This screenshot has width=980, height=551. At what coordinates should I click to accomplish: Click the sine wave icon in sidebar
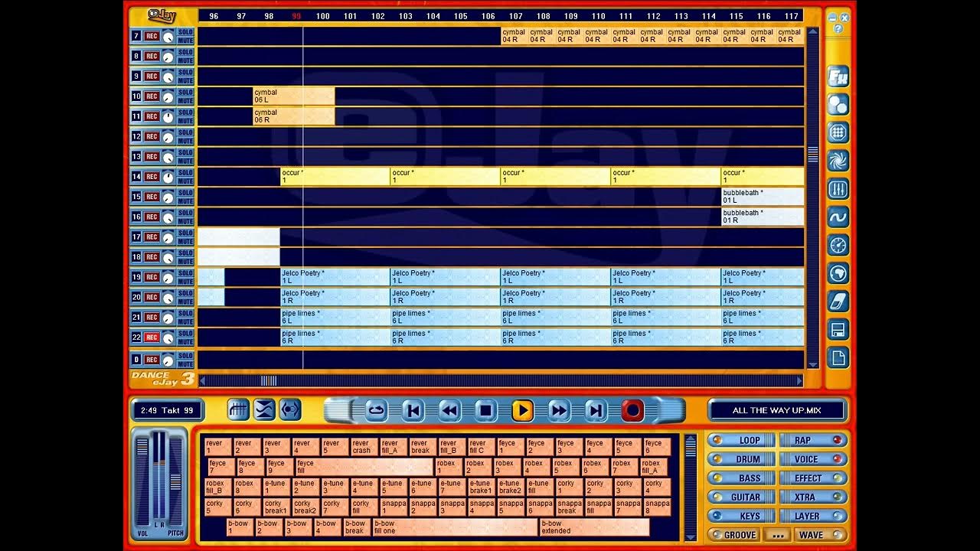point(838,217)
